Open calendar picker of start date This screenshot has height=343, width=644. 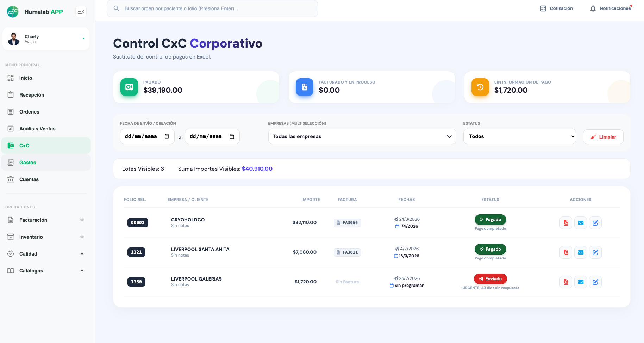pyautogui.click(x=167, y=136)
